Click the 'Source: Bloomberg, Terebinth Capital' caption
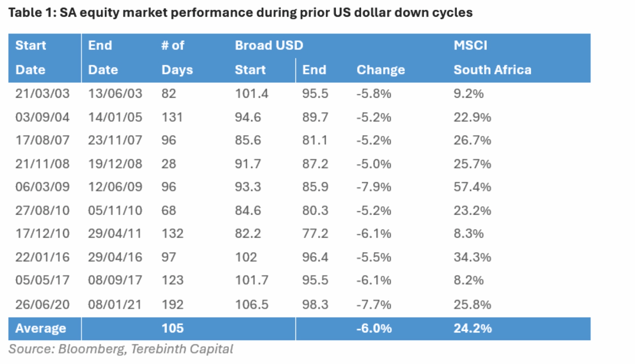This screenshot has height=364, width=635. pyautogui.click(x=121, y=349)
